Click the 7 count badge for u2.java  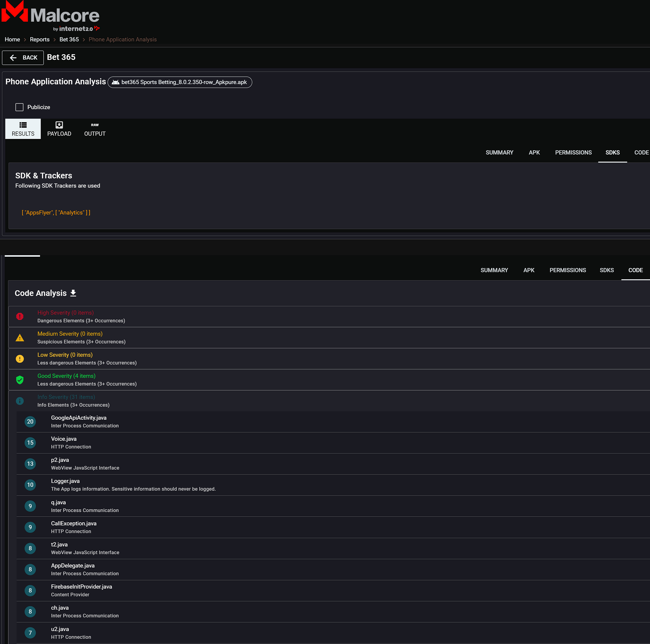tap(30, 633)
